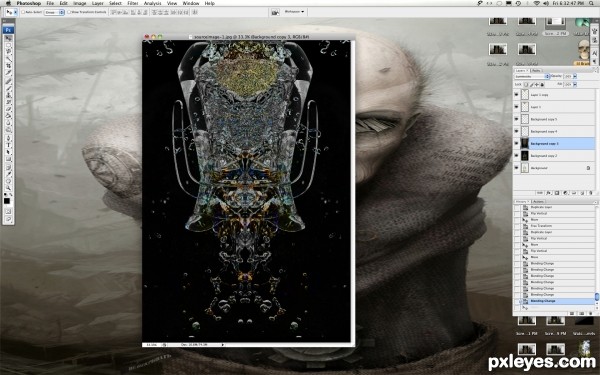Select the Eraser tool

[8, 109]
